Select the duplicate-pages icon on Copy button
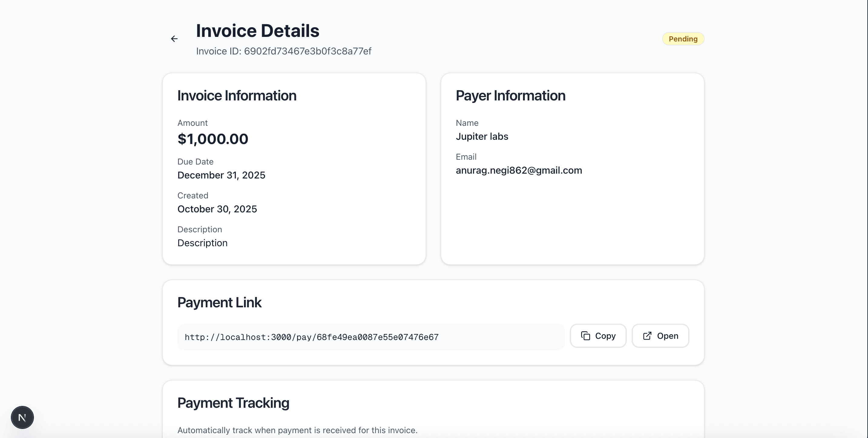Image resolution: width=868 pixels, height=438 pixels. click(586, 336)
